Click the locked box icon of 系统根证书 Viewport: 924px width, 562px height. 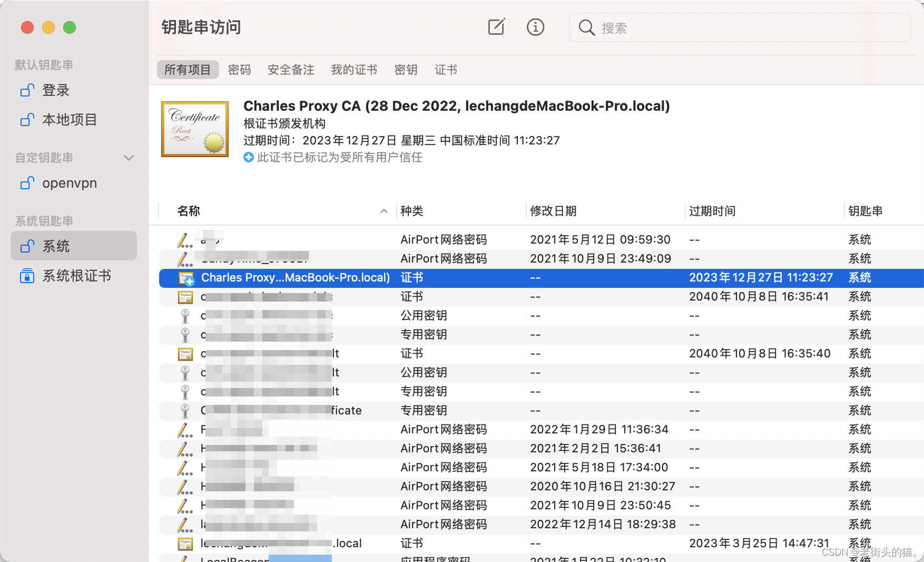(x=27, y=276)
